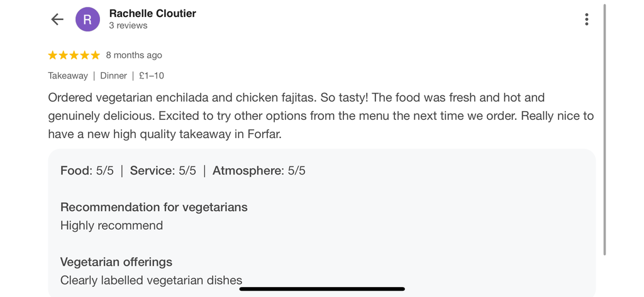Click the reviewer name Rachelle Cloutier

point(152,14)
